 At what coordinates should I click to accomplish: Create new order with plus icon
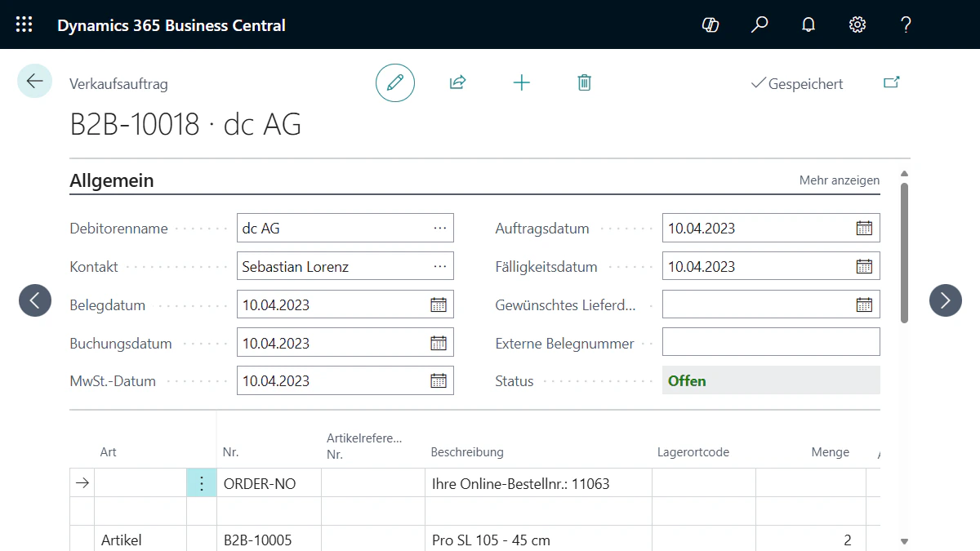(521, 82)
